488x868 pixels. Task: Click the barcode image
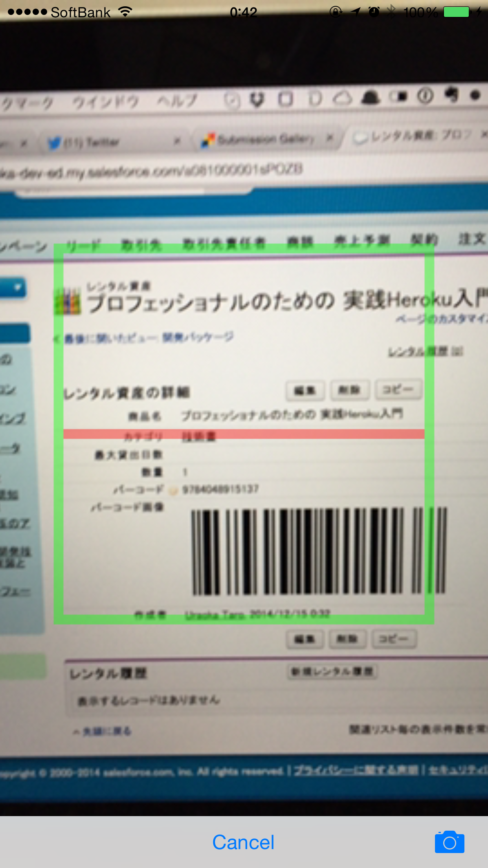[319, 551]
